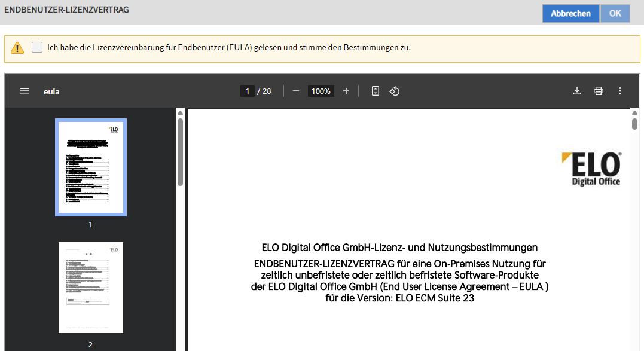Screen dimensions: 644x351
Task: Click heading 'ELO Digital Office GmbH-Lizenz- und Nutzungsbestimmungen'
Action: tap(399, 248)
